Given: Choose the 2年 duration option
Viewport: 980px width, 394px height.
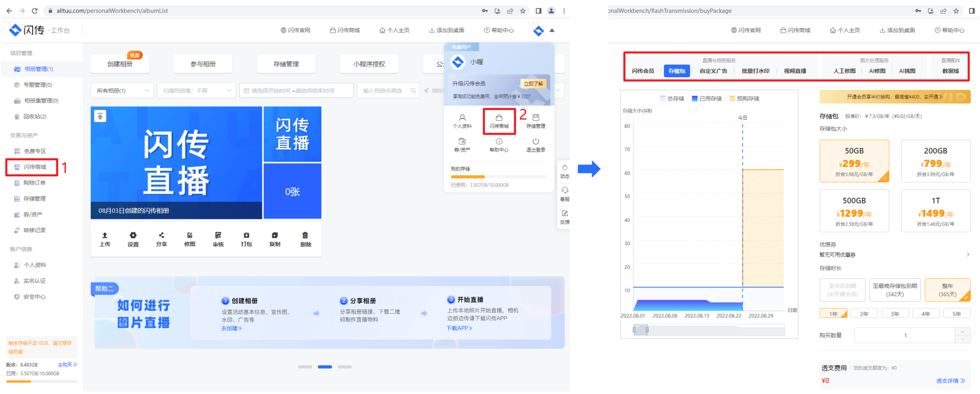Looking at the screenshot, I should pyautogui.click(x=864, y=314).
